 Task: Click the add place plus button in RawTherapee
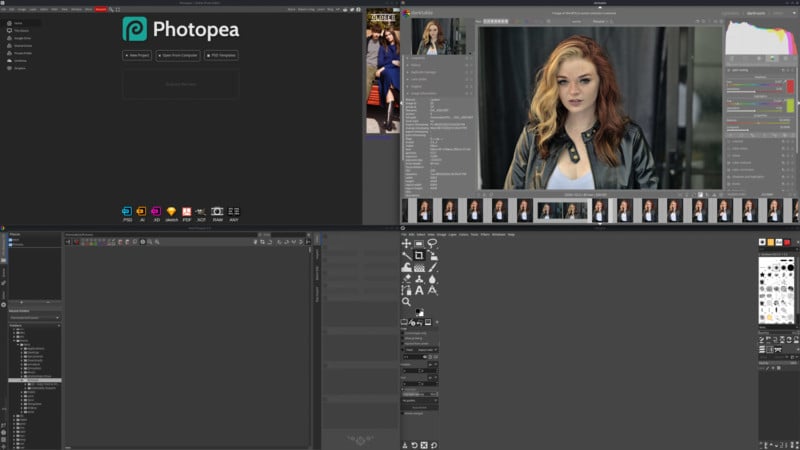coord(21,302)
